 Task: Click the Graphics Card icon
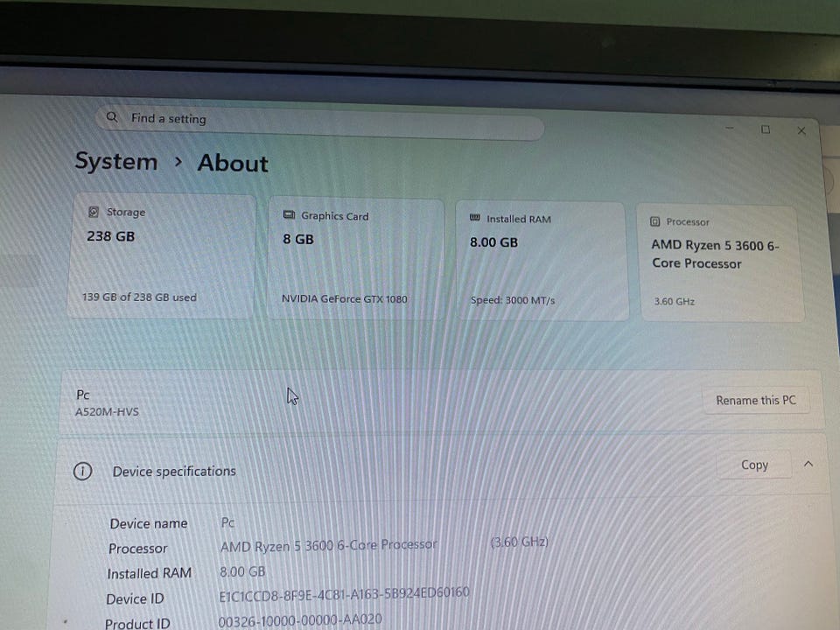(289, 215)
